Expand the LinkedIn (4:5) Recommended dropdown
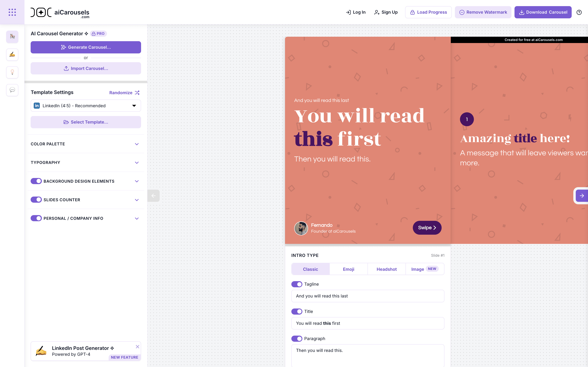This screenshot has width=588, height=367. pos(86,106)
